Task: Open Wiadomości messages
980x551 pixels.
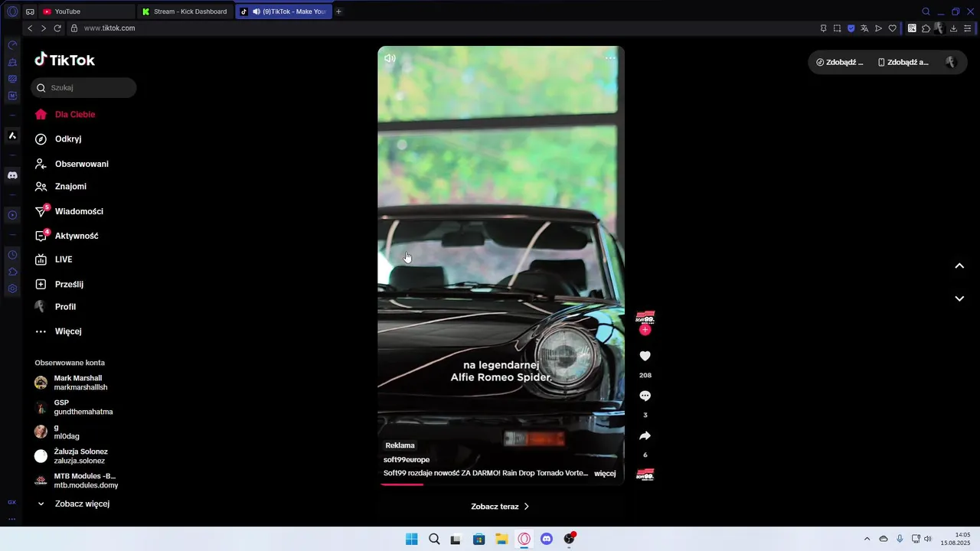Action: 69,211
